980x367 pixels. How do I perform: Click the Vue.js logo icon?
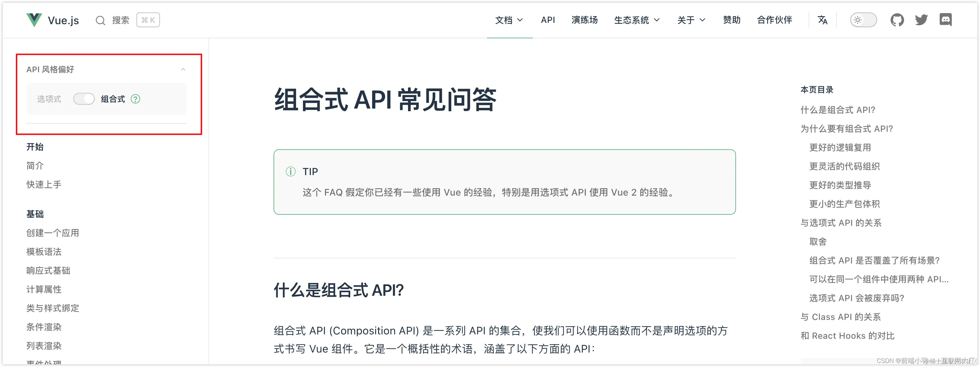coord(34,20)
